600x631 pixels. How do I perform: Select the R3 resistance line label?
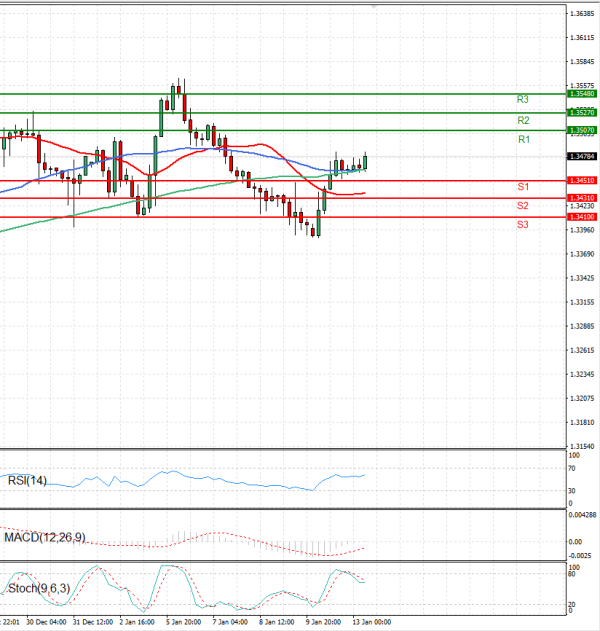[523, 100]
